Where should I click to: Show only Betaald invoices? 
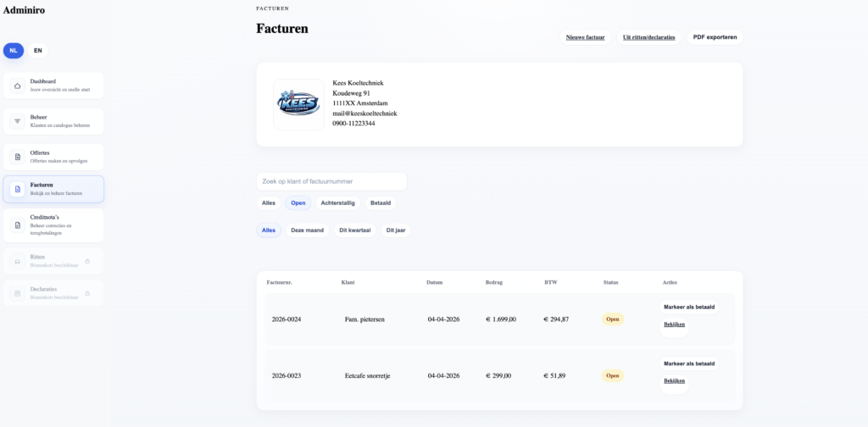381,203
